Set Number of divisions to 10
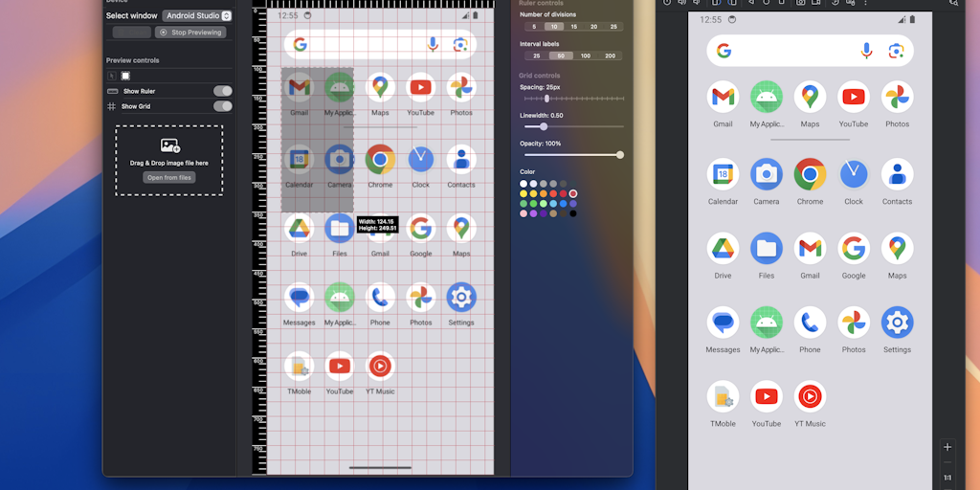 click(554, 26)
